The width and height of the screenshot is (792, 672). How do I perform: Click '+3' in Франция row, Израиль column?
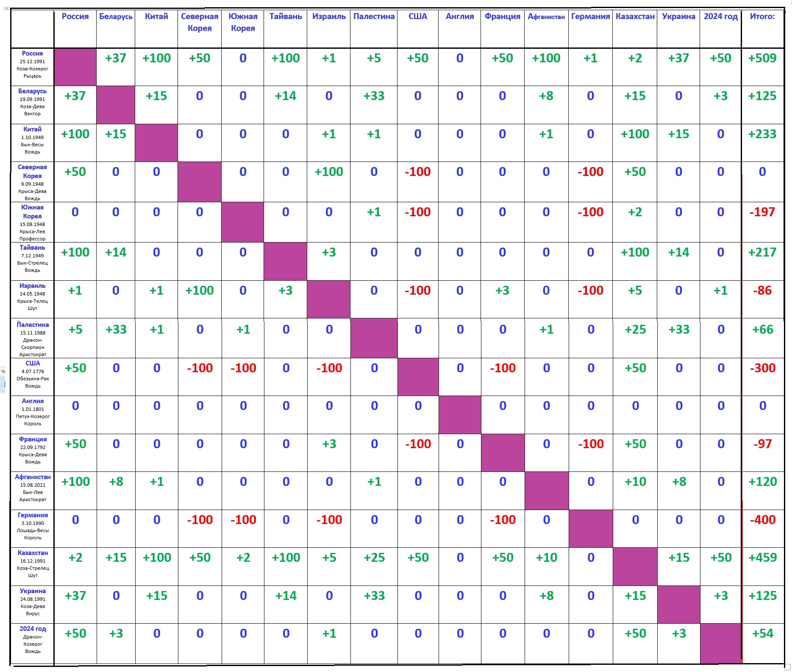click(x=329, y=444)
